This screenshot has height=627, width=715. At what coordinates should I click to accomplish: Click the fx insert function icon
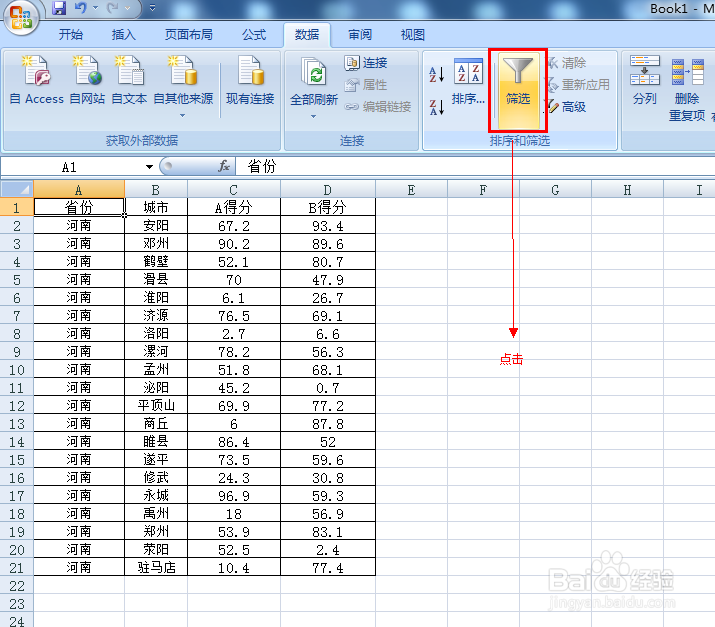[223, 166]
